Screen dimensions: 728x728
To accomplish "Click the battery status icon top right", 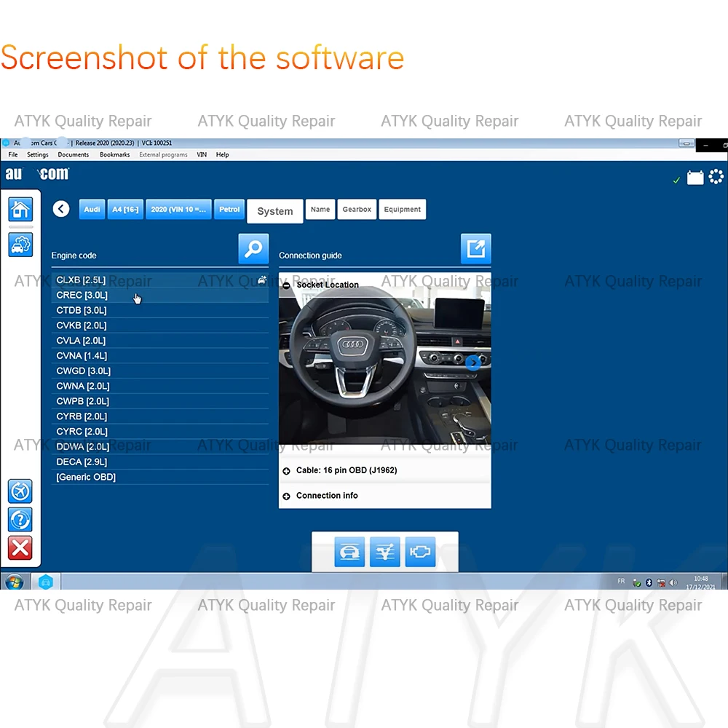I will [x=695, y=178].
